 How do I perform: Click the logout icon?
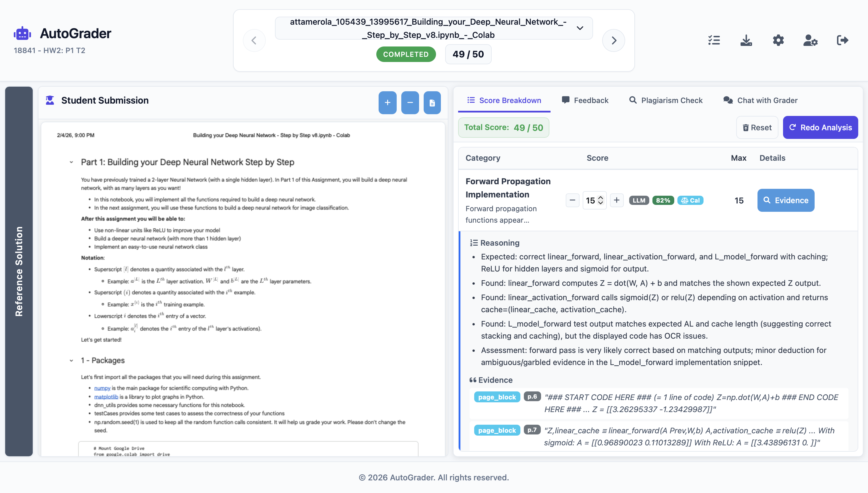click(842, 40)
